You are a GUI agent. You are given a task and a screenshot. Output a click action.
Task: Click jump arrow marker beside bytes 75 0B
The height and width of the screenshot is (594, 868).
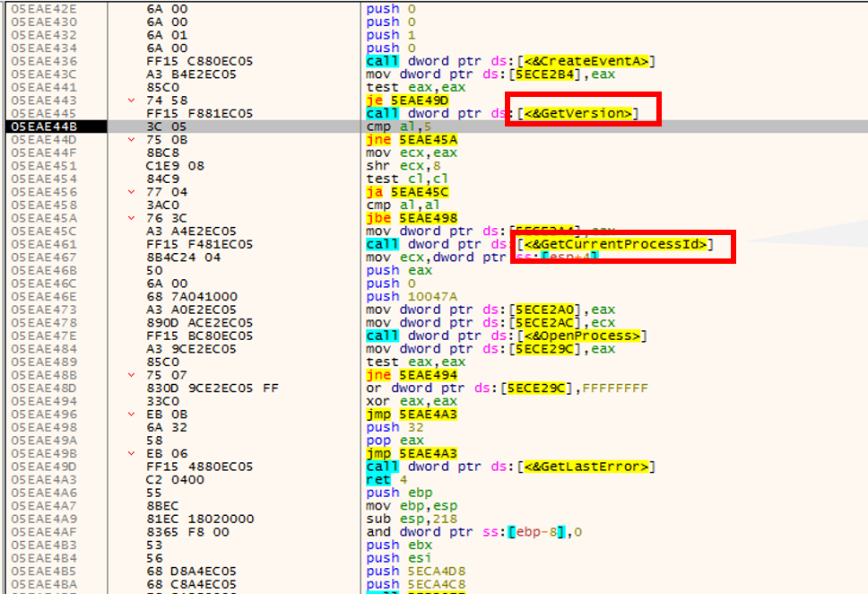131,140
